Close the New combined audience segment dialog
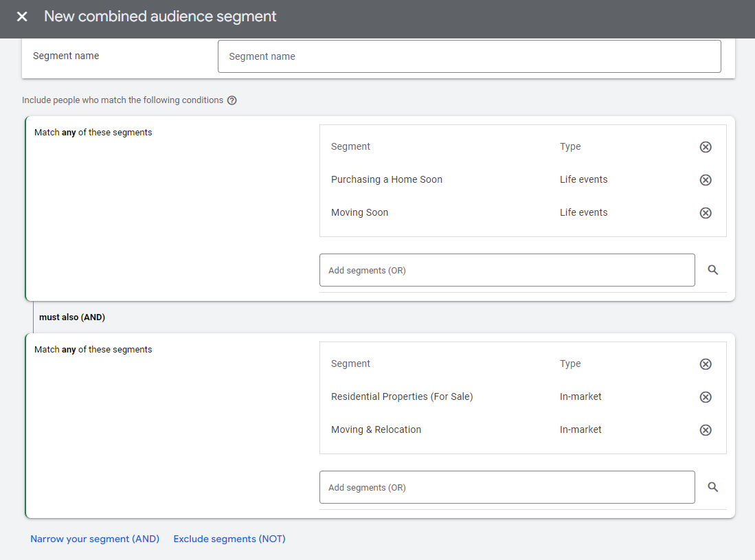Screen dimensions: 755x560 tap(22, 17)
